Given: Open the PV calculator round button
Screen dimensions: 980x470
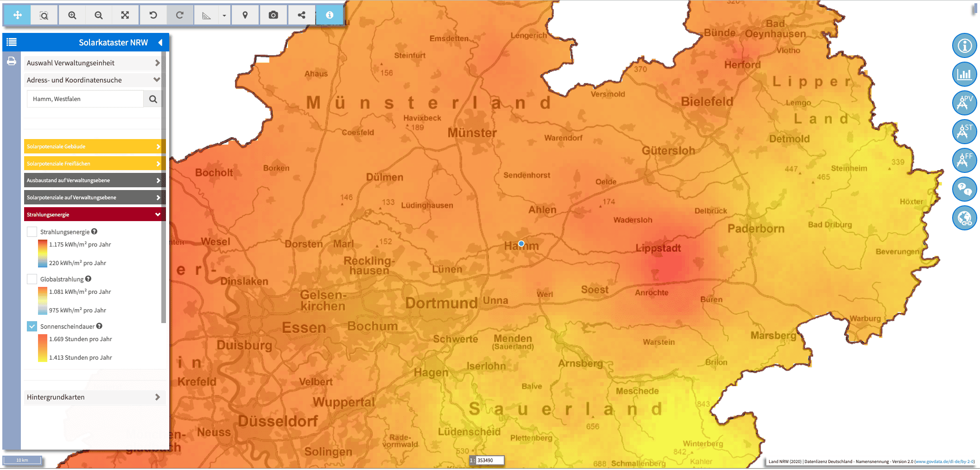Looking at the screenshot, I should tap(964, 103).
